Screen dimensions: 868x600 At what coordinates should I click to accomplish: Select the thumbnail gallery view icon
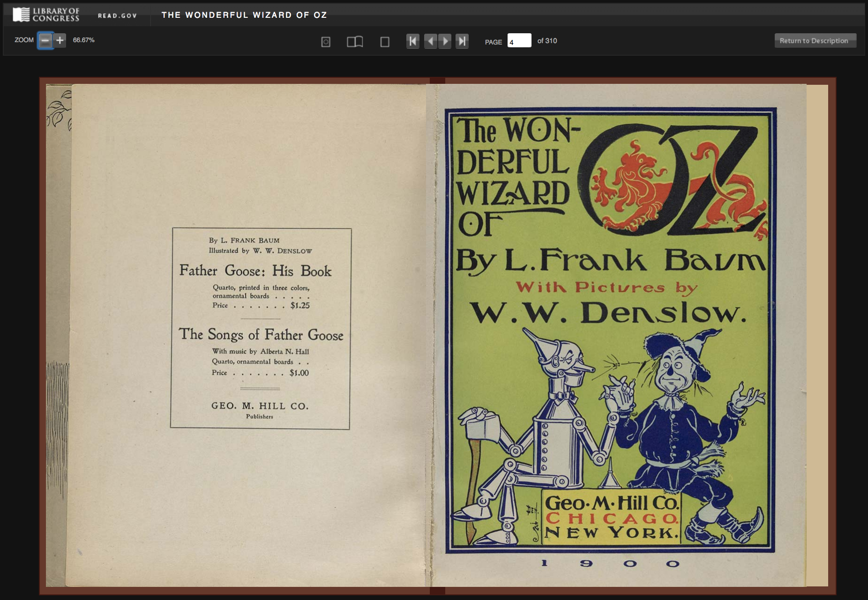[325, 41]
